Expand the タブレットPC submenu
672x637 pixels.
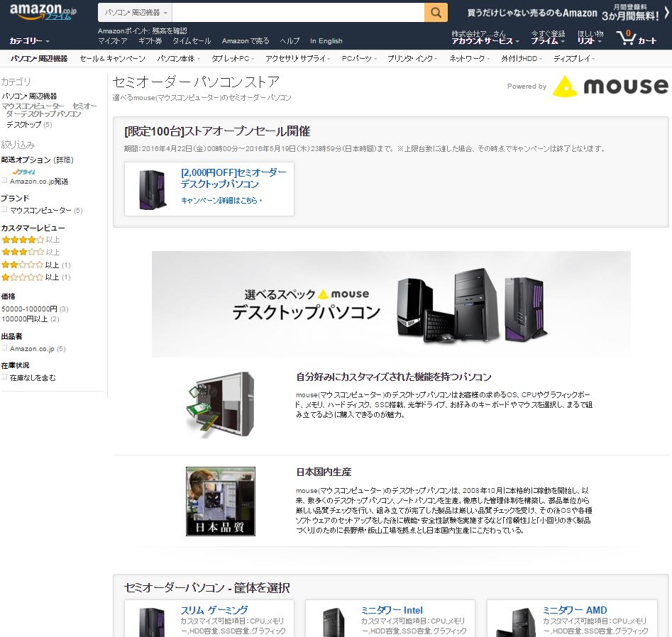pyautogui.click(x=233, y=59)
